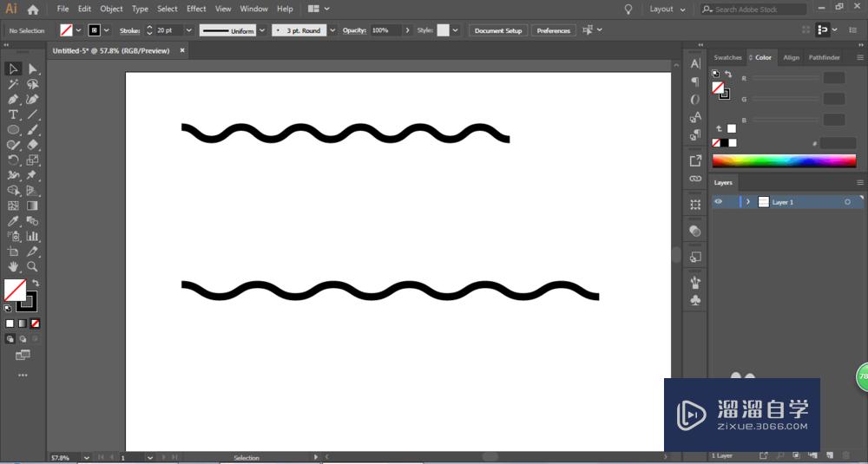Select the Scale tool
The width and height of the screenshot is (868, 464).
pyautogui.click(x=33, y=160)
